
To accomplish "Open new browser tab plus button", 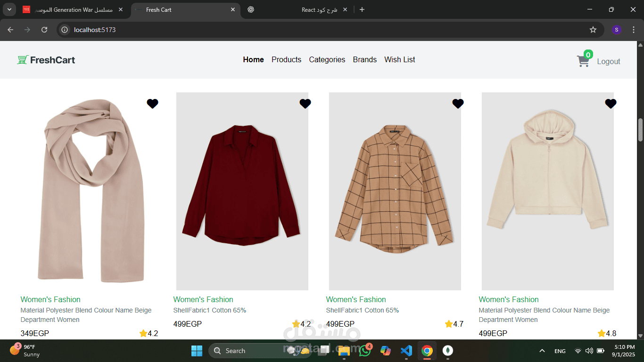I will (x=362, y=9).
